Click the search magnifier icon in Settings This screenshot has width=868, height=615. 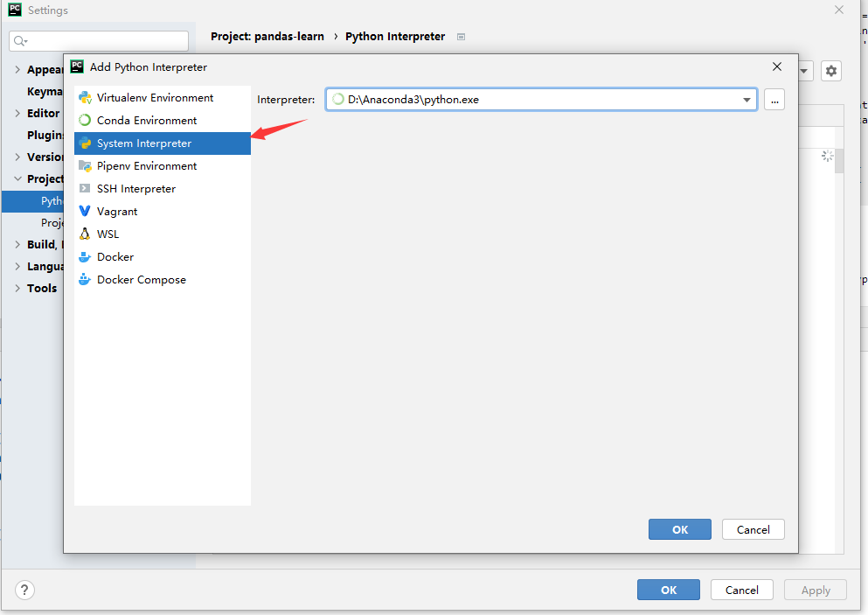click(x=20, y=41)
